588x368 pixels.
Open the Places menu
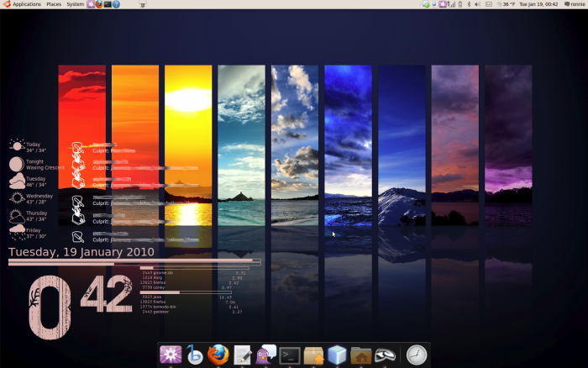point(54,4)
